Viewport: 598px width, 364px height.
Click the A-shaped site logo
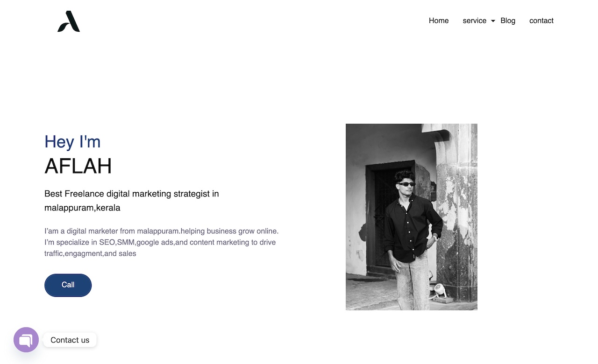69,21
